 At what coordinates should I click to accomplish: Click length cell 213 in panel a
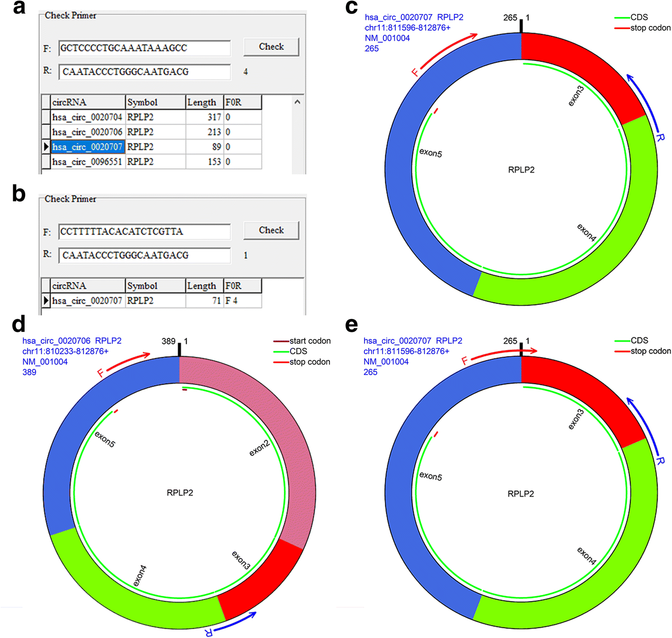[x=204, y=132]
